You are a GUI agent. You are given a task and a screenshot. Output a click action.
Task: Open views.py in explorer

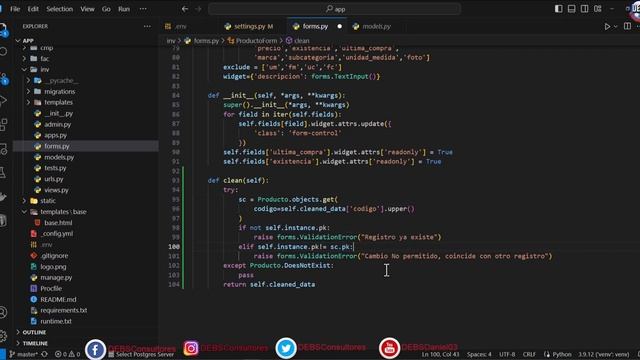point(56,190)
